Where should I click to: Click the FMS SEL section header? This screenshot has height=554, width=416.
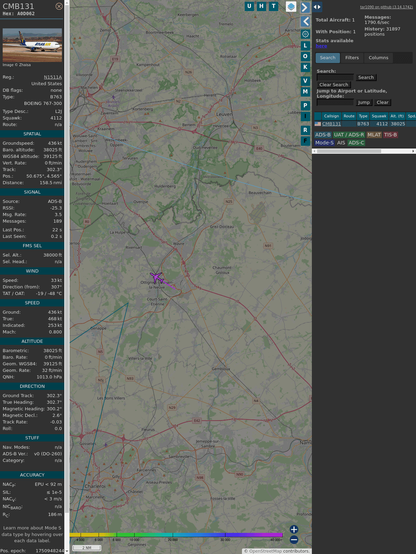(x=32, y=246)
